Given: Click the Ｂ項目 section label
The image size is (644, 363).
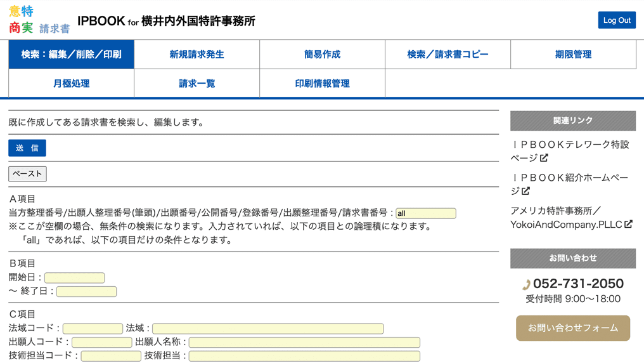Looking at the screenshot, I should 22,263.
